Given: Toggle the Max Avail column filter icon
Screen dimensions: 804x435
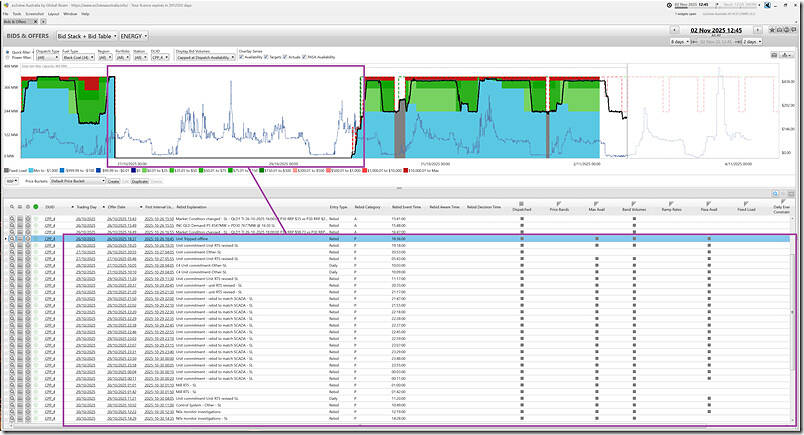Looking at the screenshot, I should coord(596,204).
